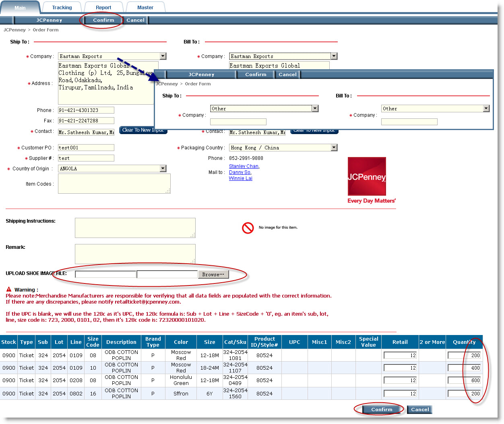The height and width of the screenshot is (424, 504).
Task: Click the Quantity column header
Action: pyautogui.click(x=464, y=342)
